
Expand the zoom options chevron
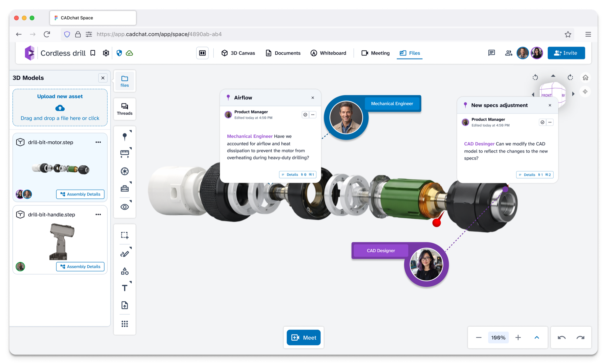coord(537,338)
